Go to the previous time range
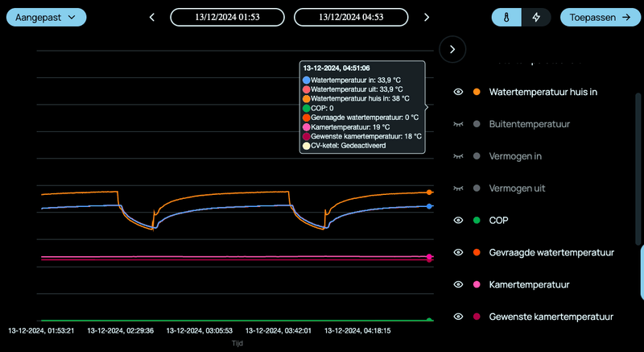This screenshot has height=352, width=644. tap(152, 17)
